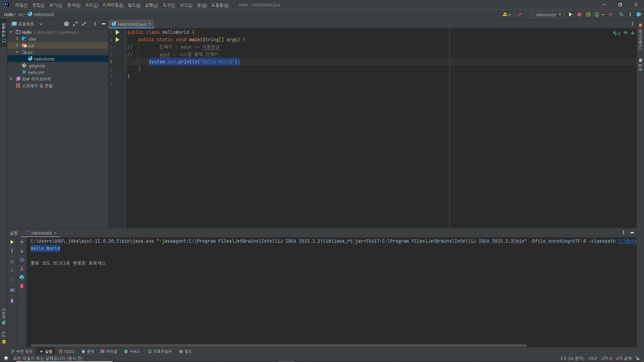
Task: Toggle soft-wrap in the run console
Action: pyautogui.click(x=22, y=260)
